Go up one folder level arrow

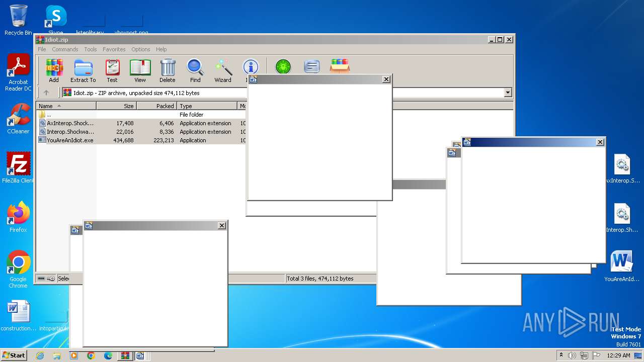pyautogui.click(x=46, y=93)
